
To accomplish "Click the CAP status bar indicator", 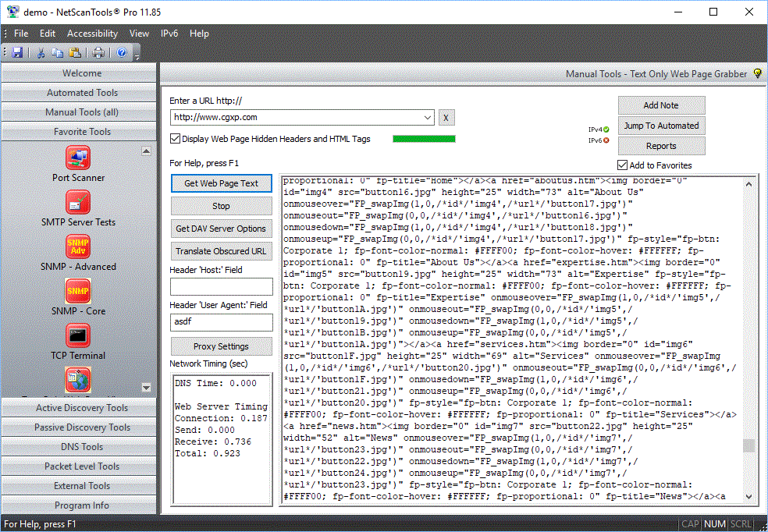I will pos(690,524).
